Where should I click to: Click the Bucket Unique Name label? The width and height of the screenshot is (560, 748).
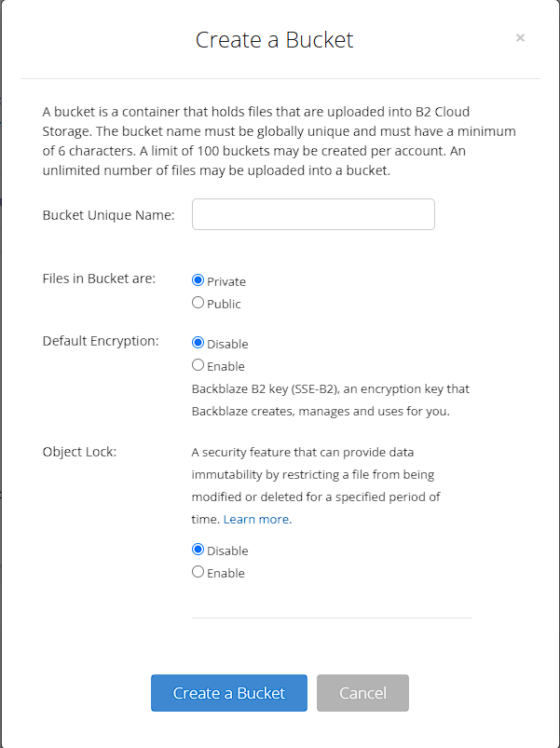108,215
